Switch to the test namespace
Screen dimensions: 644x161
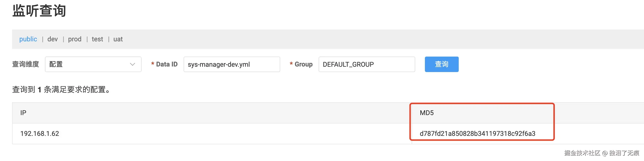point(97,39)
